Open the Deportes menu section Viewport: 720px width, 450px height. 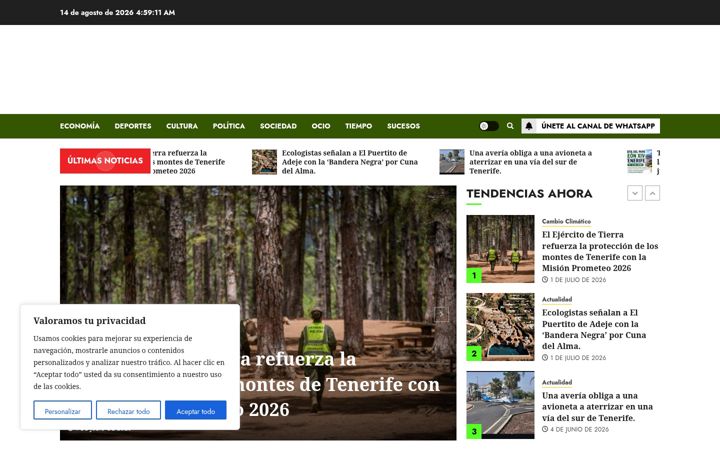(x=133, y=126)
